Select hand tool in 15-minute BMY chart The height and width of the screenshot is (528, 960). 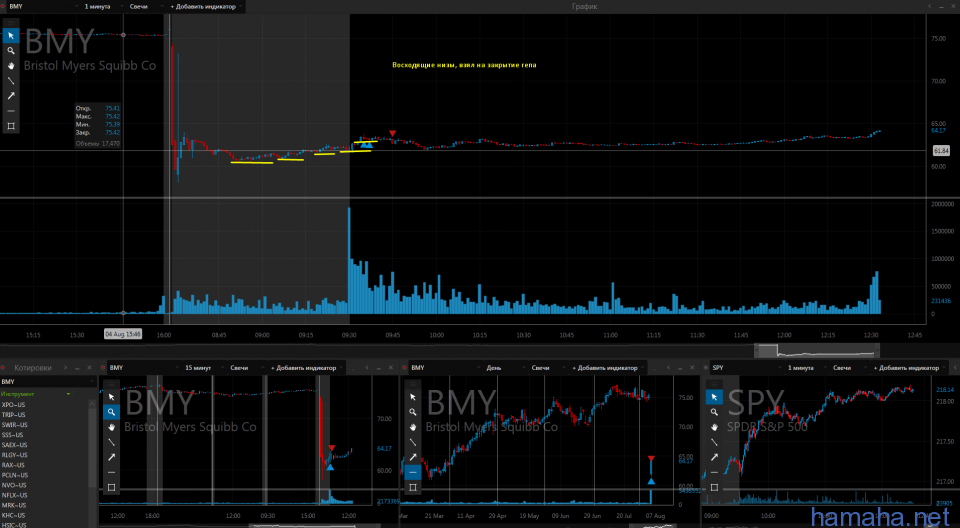(x=111, y=427)
